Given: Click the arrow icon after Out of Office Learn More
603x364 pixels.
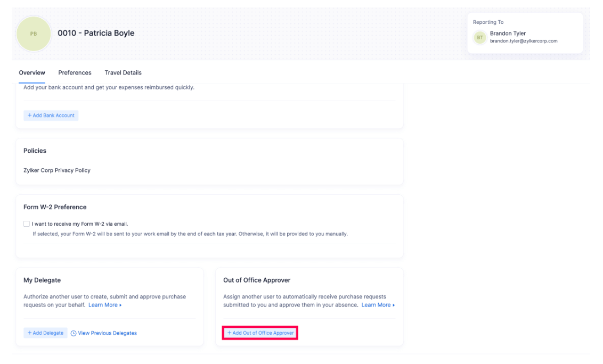Looking at the screenshot, I should (394, 305).
